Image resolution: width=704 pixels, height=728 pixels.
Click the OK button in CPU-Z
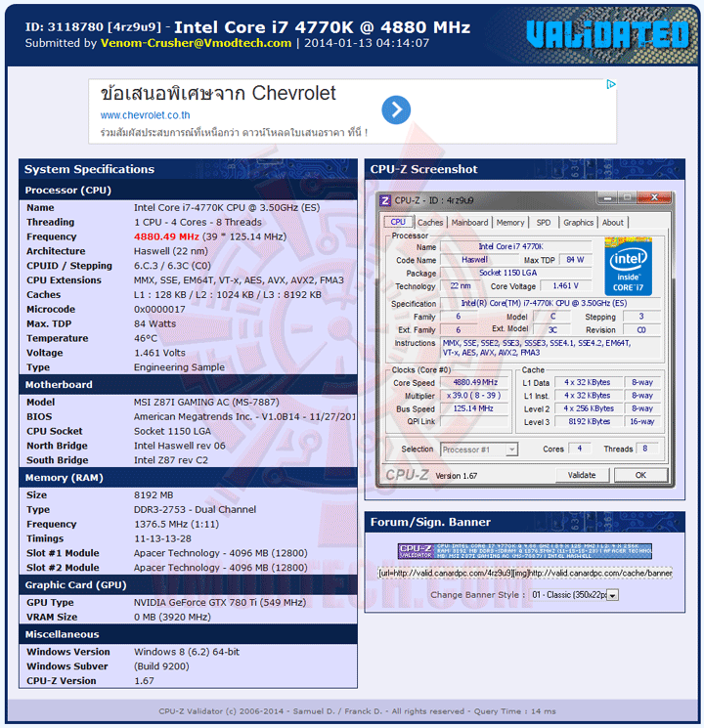[640, 475]
